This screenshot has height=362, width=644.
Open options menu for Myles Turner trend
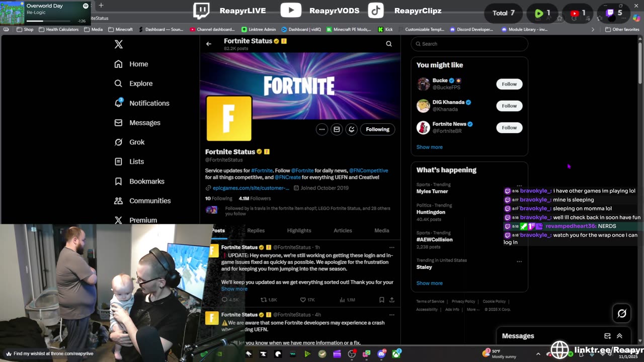point(519,185)
